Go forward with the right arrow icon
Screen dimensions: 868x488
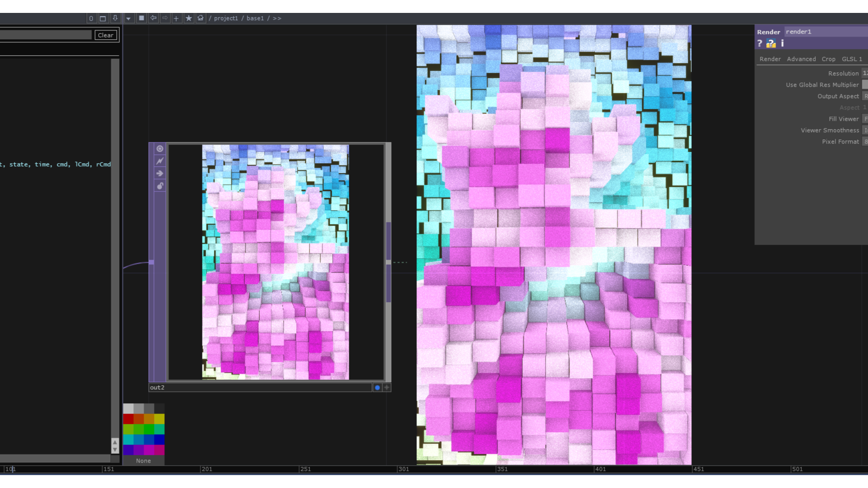point(165,18)
